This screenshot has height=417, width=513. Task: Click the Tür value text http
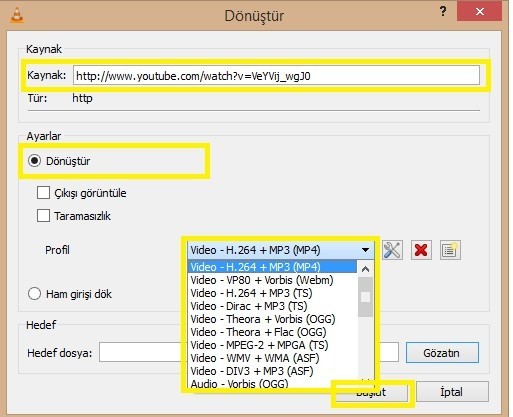pyautogui.click(x=82, y=98)
